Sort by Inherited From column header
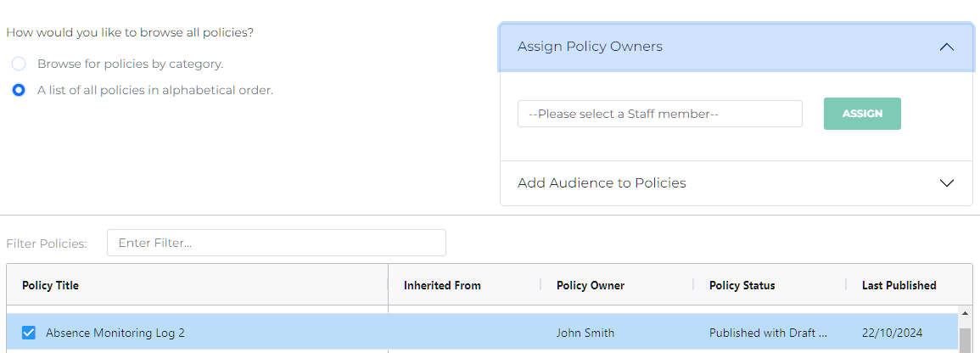The width and height of the screenshot is (980, 353). click(x=442, y=285)
